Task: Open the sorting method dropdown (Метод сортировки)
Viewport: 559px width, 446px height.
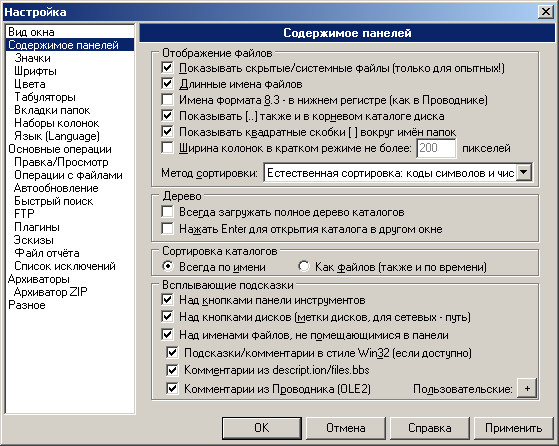Action: click(524, 173)
